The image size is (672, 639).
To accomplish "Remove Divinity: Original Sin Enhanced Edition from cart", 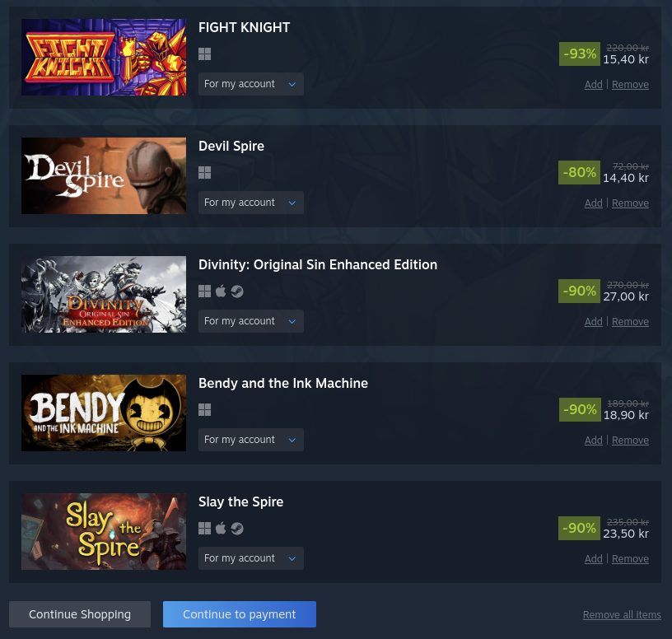I will click(630, 322).
